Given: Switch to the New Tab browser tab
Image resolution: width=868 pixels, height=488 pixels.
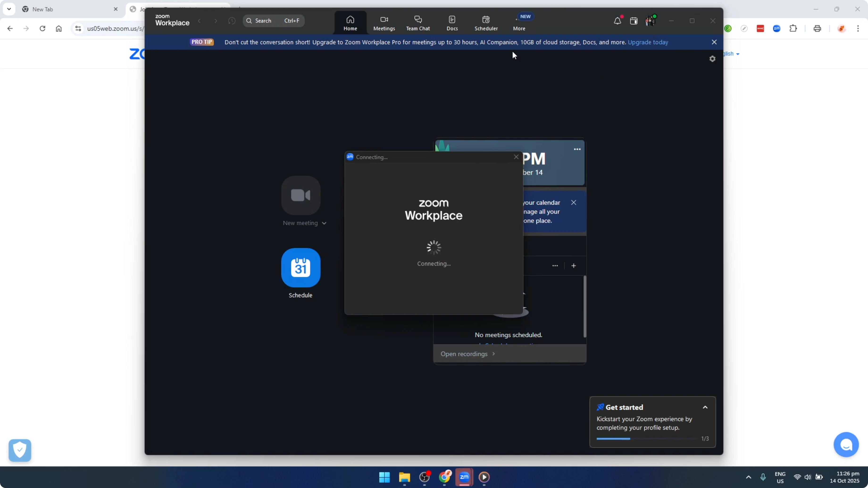Looking at the screenshot, I should click(x=70, y=9).
